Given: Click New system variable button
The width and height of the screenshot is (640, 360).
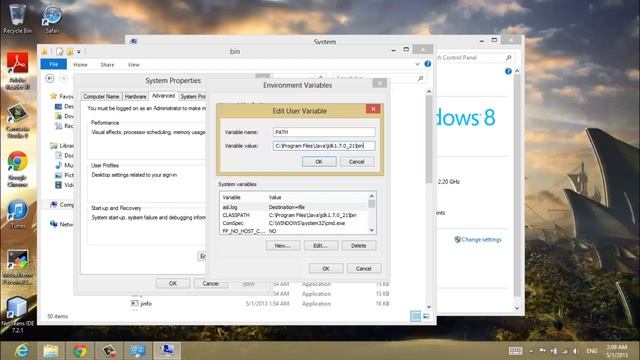Looking at the screenshot, I should point(283,246).
